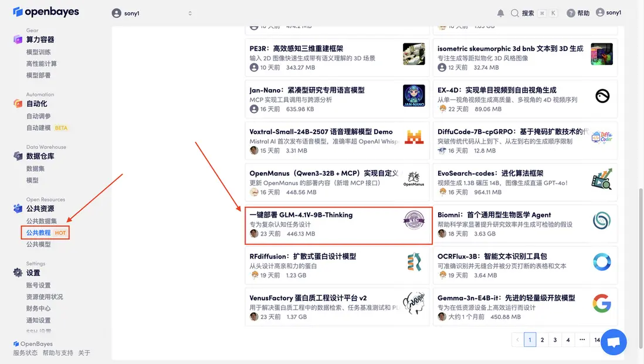644x364 pixels.
Task: Click the OCRFlux-3B ring logo
Action: (602, 262)
